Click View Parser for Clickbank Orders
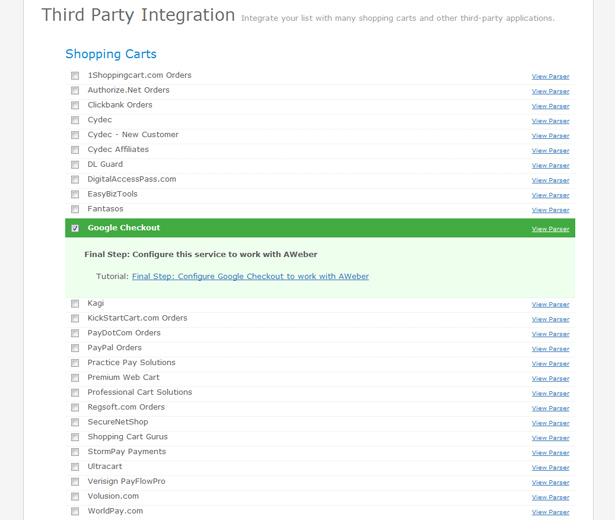The height and width of the screenshot is (520, 615). [550, 106]
